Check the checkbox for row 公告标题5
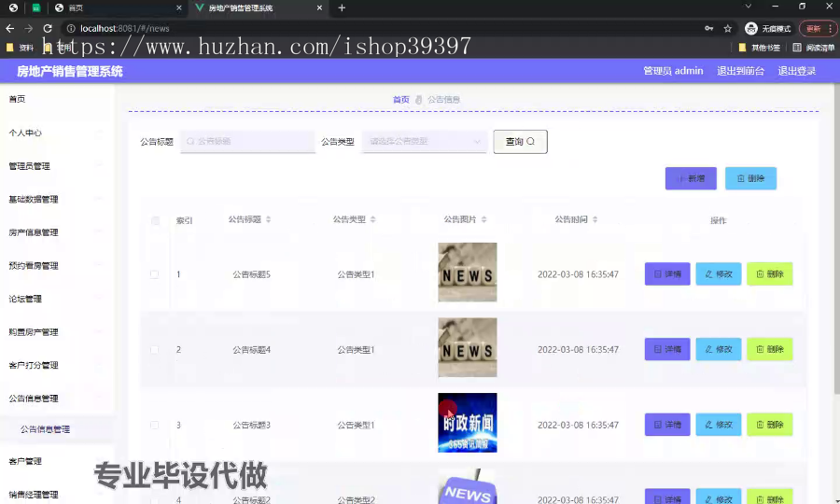Screen dimensions: 840x504 click(154, 274)
